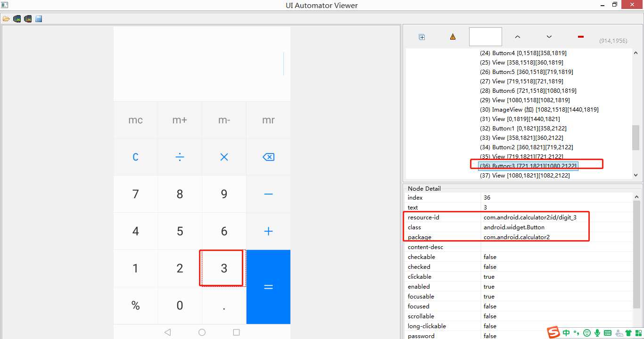Tap digit 2 on the calculator
Screen dimensions: 644x339
point(180,268)
